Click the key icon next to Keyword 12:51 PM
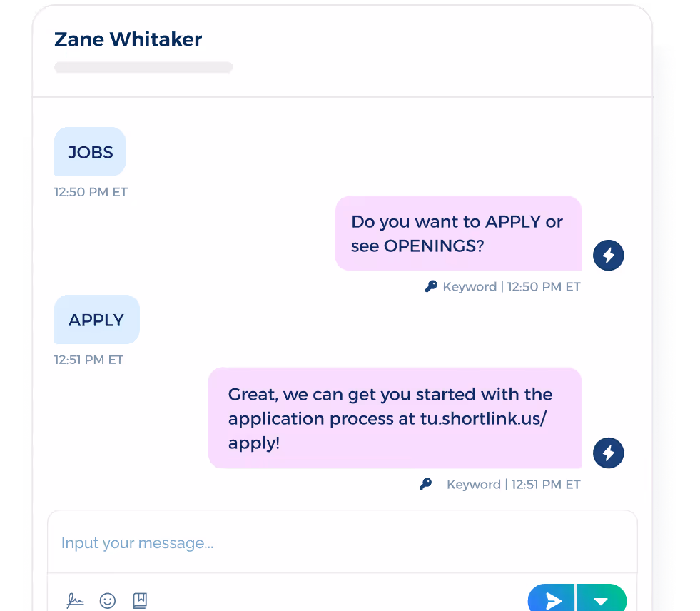Viewport: 700px width, 611px height. (x=426, y=484)
